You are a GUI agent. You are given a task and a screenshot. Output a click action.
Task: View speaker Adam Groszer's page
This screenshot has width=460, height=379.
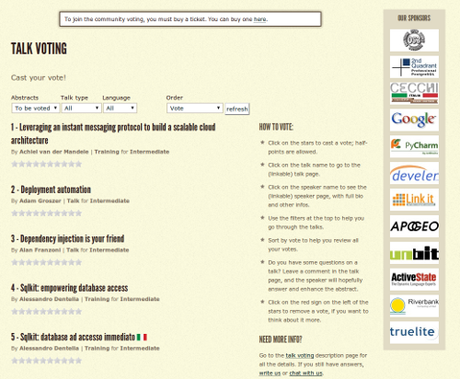(x=40, y=201)
